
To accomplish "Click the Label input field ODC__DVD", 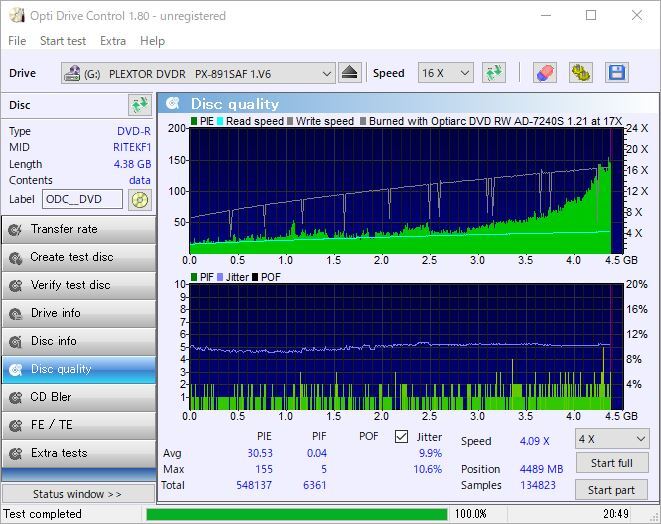I will [82, 199].
